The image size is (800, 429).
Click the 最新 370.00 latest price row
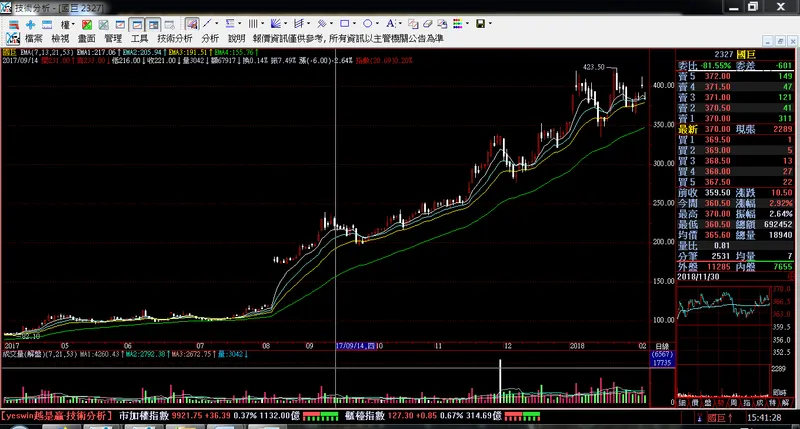pos(735,129)
